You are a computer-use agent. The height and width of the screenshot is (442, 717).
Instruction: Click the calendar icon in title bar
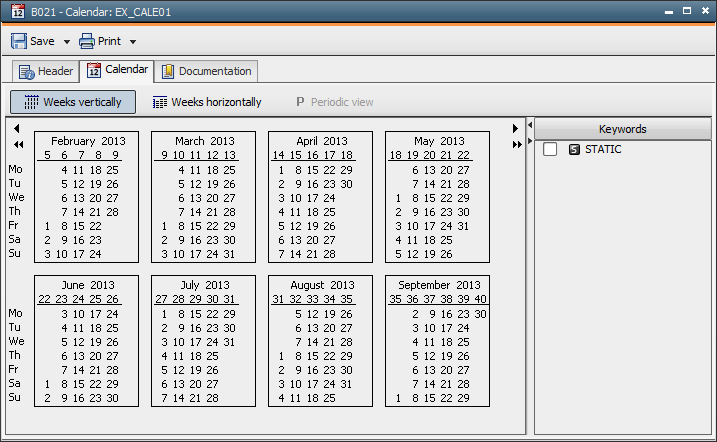pos(17,12)
